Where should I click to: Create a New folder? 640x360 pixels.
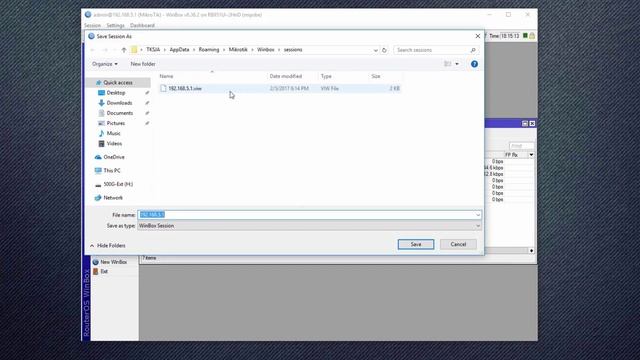(x=143, y=64)
